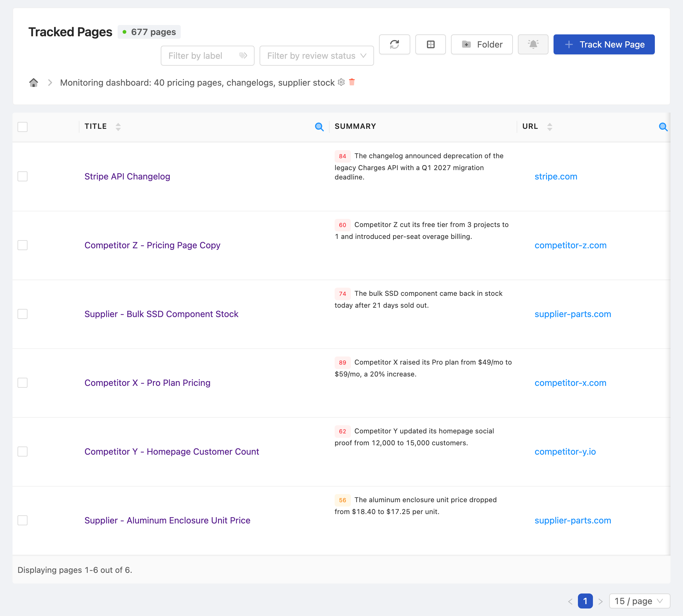683x616 pixels.
Task: Open the Filter by review status dropdown
Action: click(316, 56)
